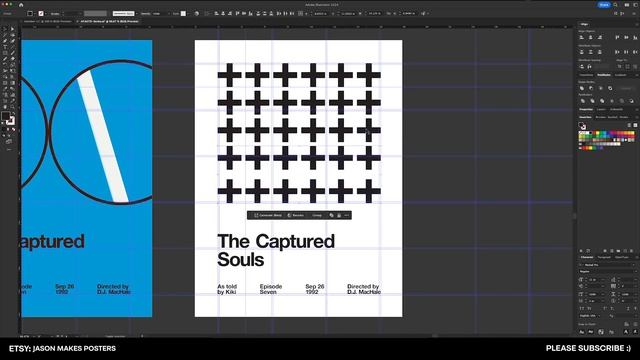Select the Selection tool in the toolbar
The width and height of the screenshot is (640, 360).
coord(5,29)
